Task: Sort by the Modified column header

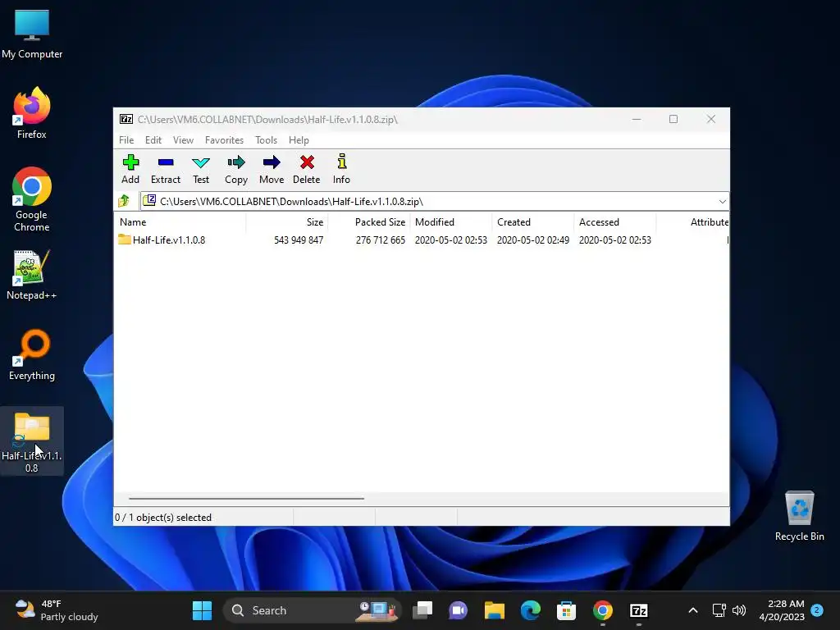Action: pyautogui.click(x=451, y=221)
